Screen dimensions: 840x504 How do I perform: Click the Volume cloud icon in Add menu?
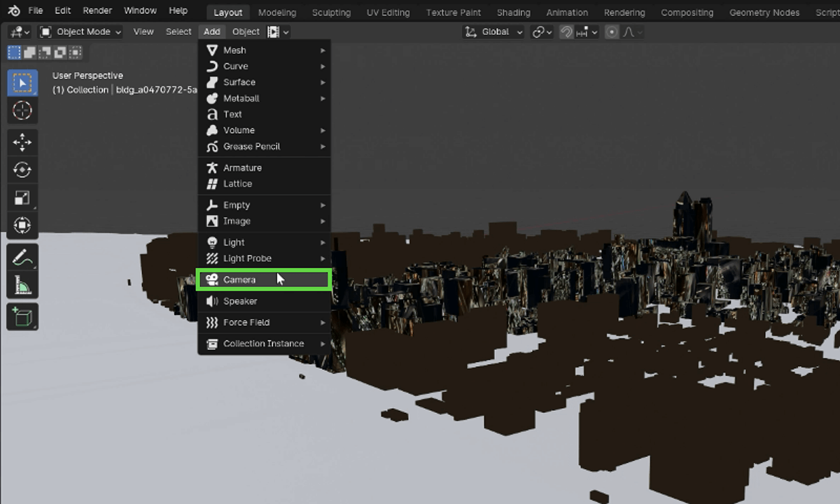[212, 130]
